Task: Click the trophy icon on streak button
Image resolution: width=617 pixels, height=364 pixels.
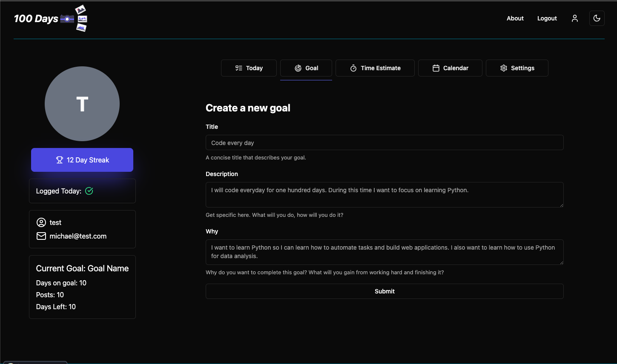Action: pos(60,160)
